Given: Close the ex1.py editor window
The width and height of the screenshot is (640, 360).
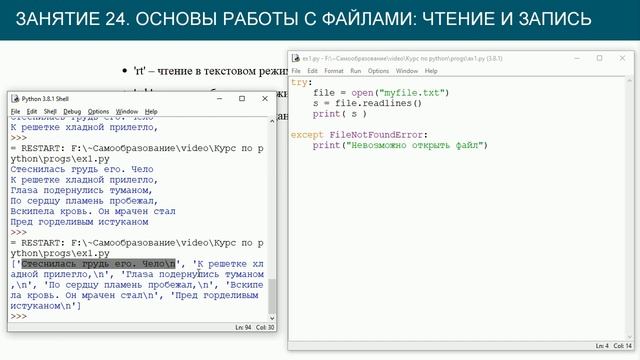Looking at the screenshot, I should pyautogui.click(x=622, y=58).
